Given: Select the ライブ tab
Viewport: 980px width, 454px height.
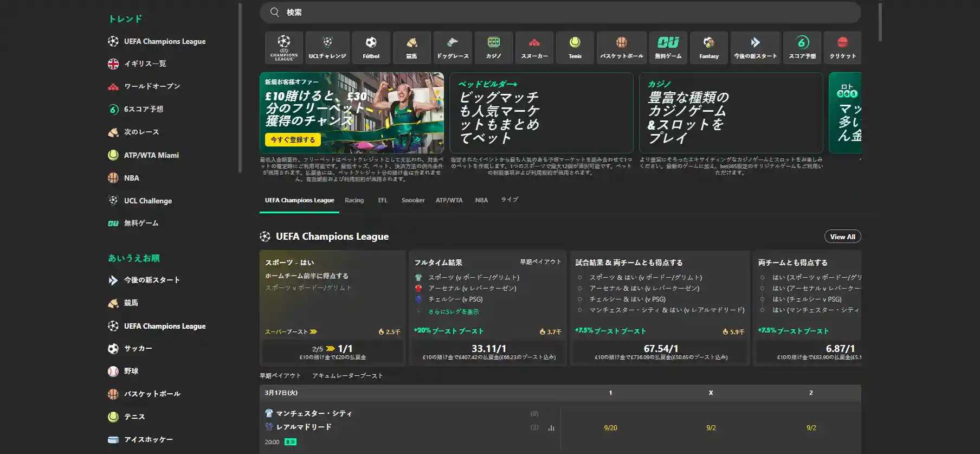Looking at the screenshot, I should point(510,200).
